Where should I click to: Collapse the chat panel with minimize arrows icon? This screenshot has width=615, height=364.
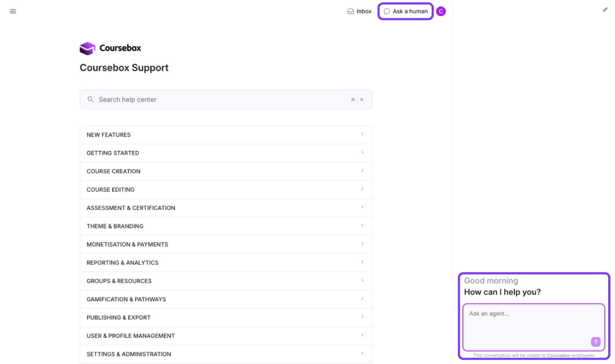(x=605, y=10)
